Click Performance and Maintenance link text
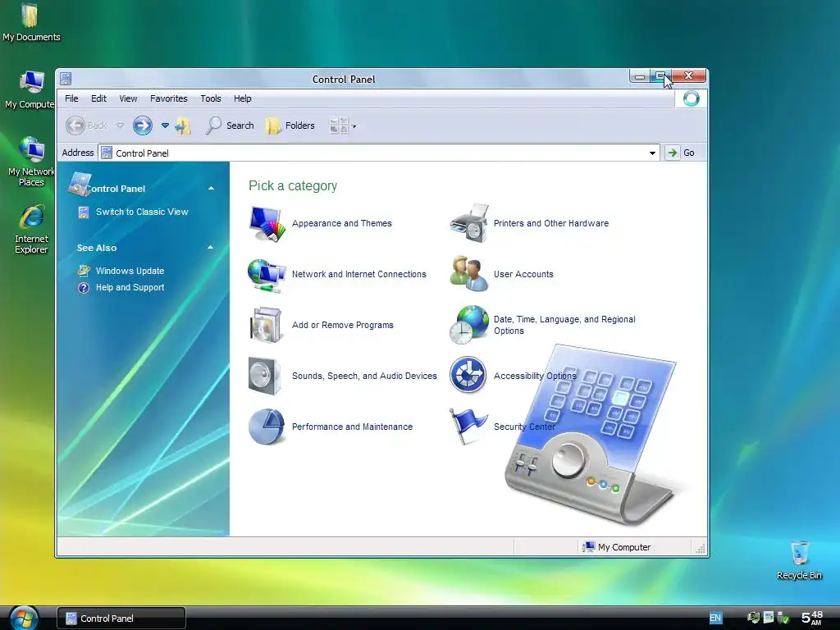Image resolution: width=840 pixels, height=630 pixels. click(x=352, y=427)
